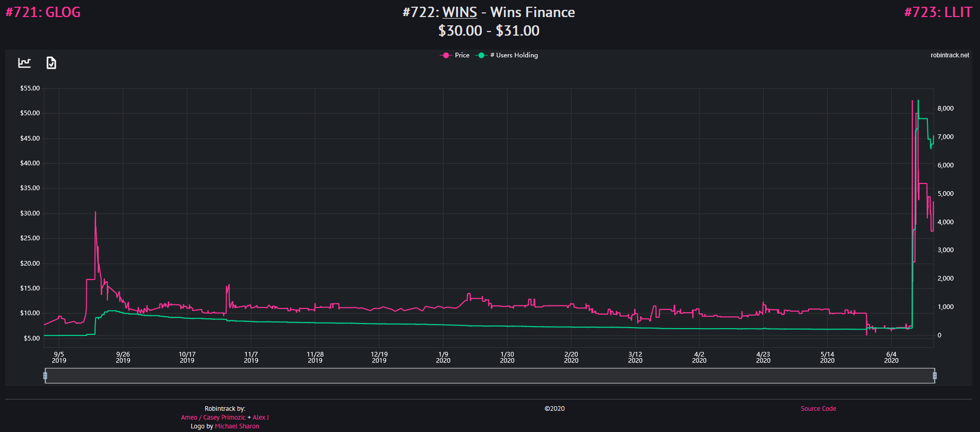Click the green Users Holding legend marker
980x432 pixels.
click(x=481, y=55)
